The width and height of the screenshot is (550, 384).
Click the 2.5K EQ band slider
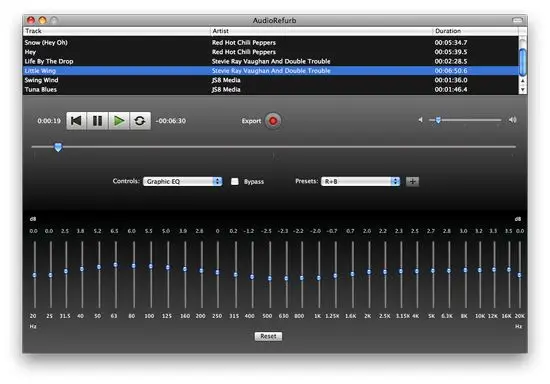[x=385, y=275]
